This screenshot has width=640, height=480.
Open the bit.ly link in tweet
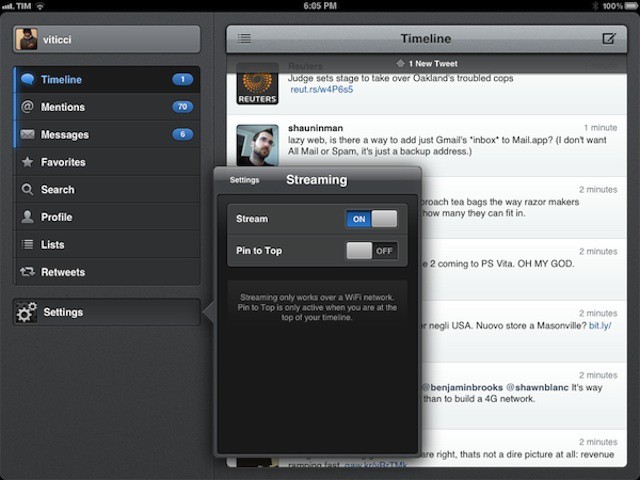click(x=600, y=326)
